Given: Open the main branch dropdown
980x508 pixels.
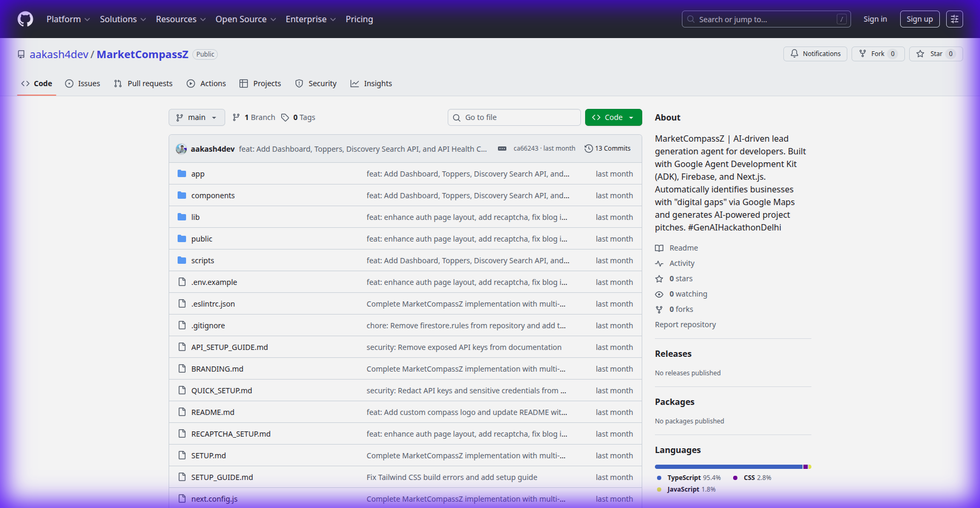Looking at the screenshot, I should pos(197,117).
